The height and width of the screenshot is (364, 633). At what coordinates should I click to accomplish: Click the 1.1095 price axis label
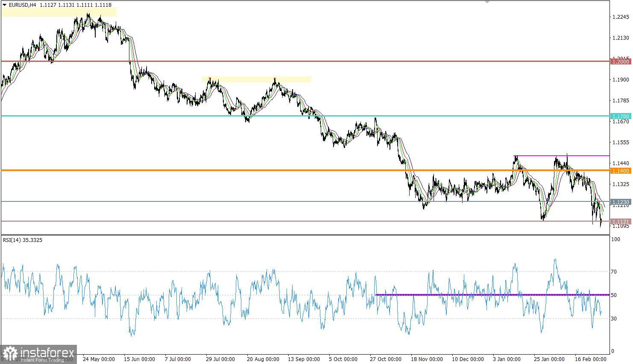click(x=621, y=226)
